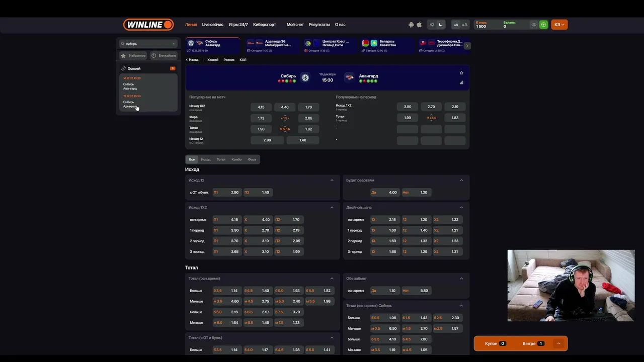Select the larger font size option

tap(464, 25)
